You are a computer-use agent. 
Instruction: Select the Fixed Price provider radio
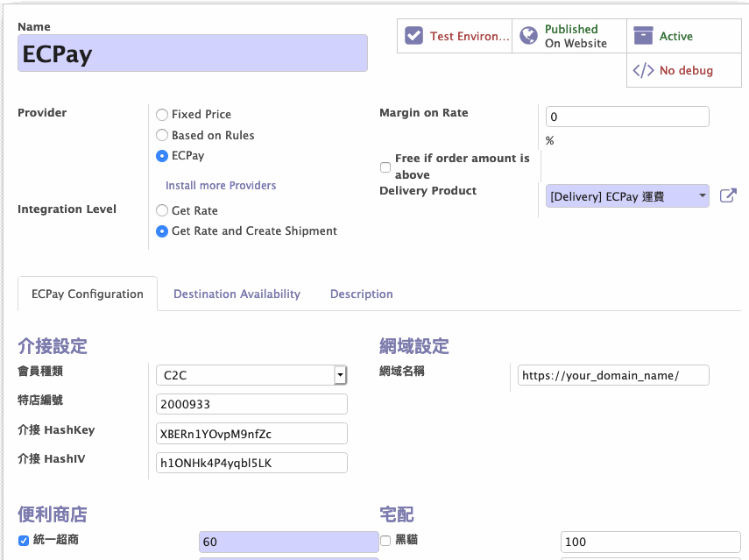tap(162, 115)
